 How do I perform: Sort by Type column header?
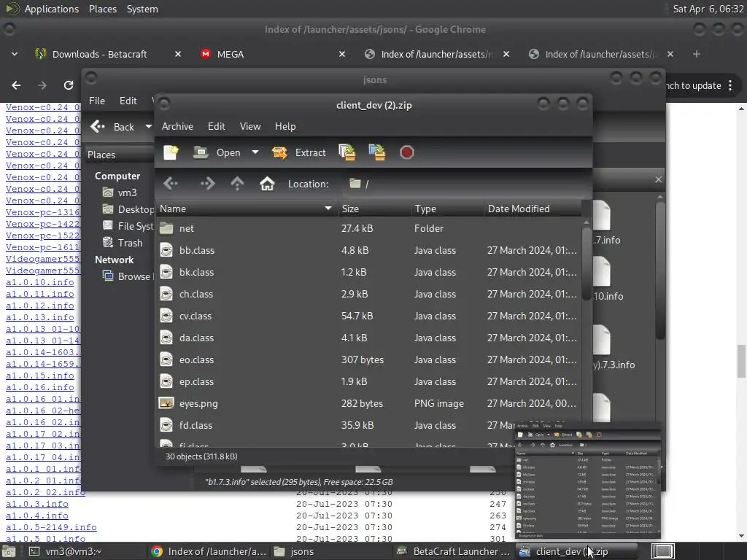coord(447,209)
